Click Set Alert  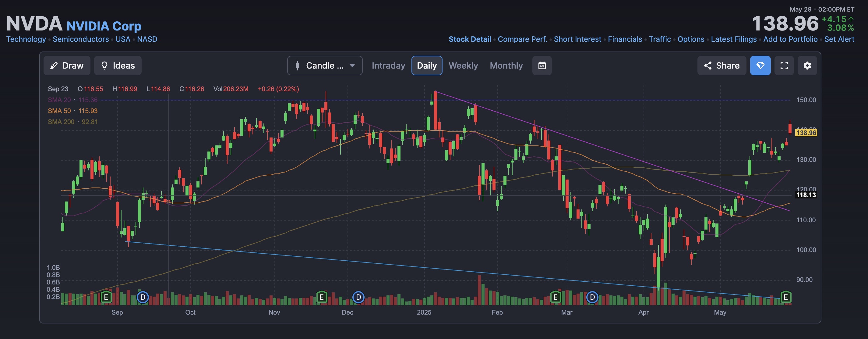[839, 39]
